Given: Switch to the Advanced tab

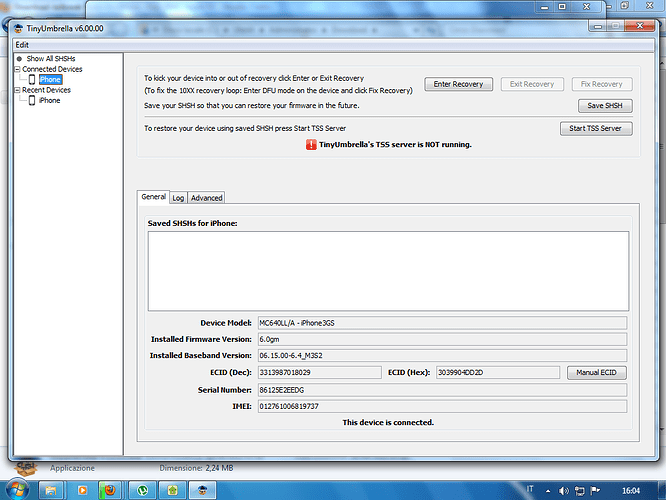Looking at the screenshot, I should (x=207, y=198).
